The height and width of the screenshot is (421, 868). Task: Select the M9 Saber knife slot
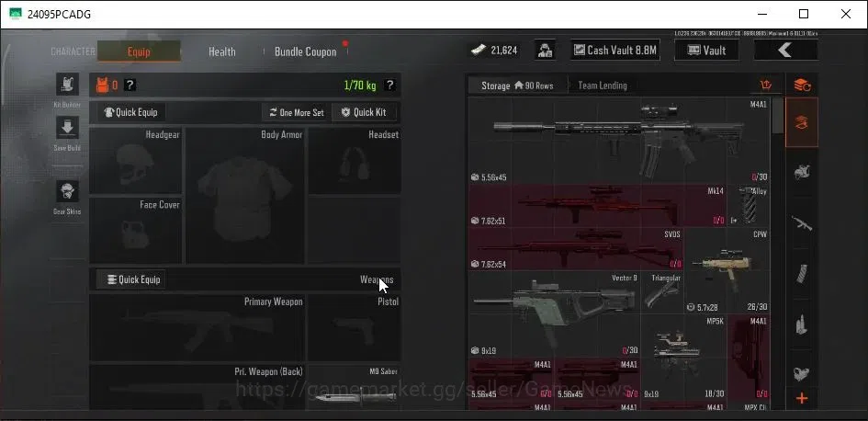pyautogui.click(x=355, y=387)
